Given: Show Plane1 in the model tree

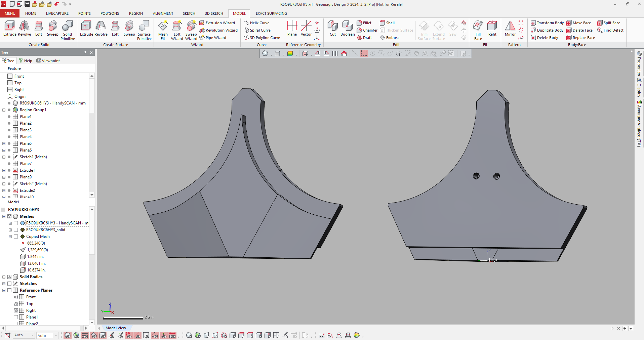Looking at the screenshot, I should [x=16, y=317].
